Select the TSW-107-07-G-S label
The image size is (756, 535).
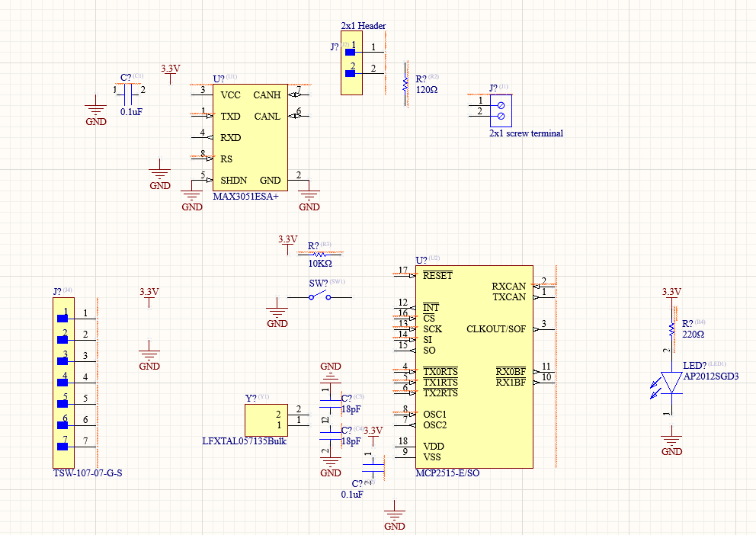(88, 473)
